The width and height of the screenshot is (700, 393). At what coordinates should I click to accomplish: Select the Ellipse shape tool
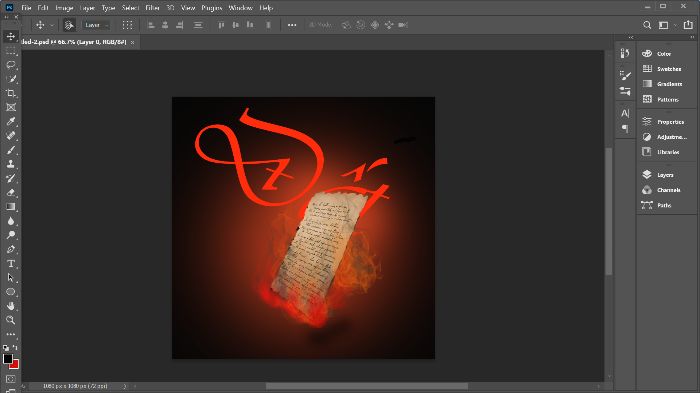[x=11, y=292]
